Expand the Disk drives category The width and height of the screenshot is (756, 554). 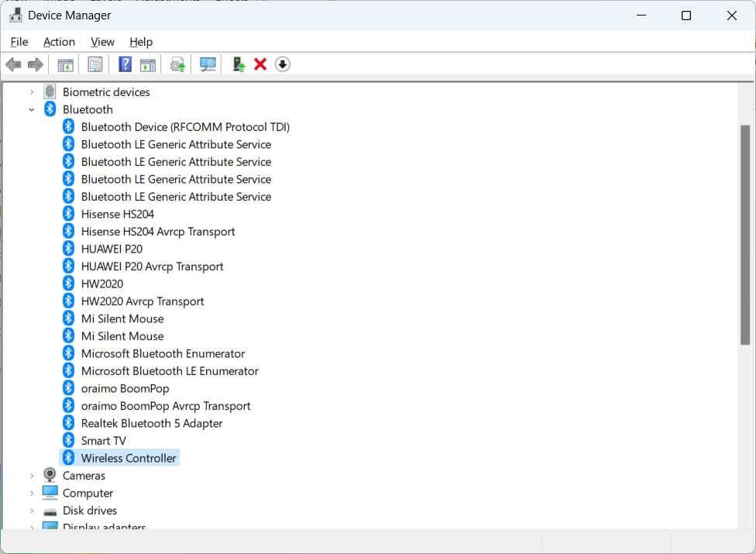click(31, 510)
